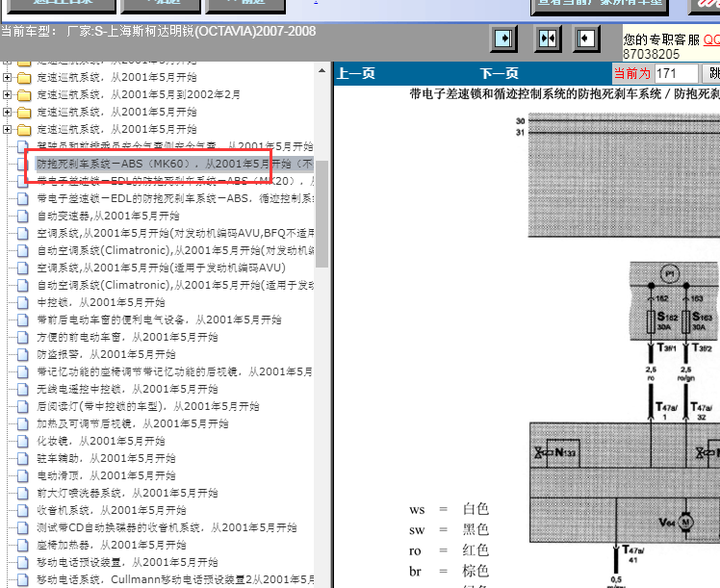The width and height of the screenshot is (720, 588).
Task: Open 自动空调系统(Climatronic) 对发动机 entry
Action: click(175, 250)
